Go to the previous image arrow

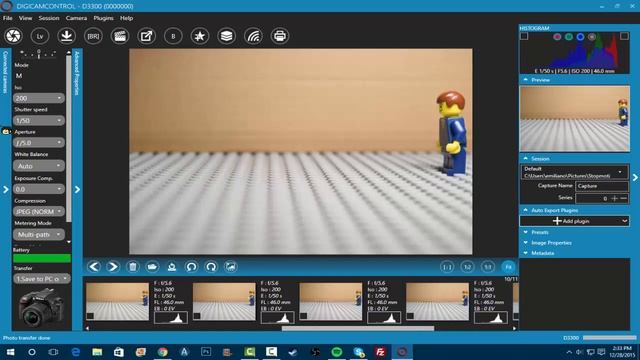(94, 267)
